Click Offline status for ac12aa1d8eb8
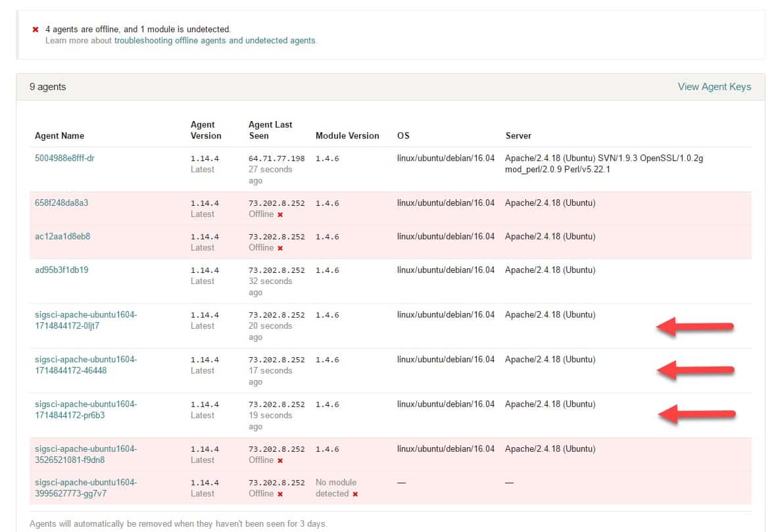 click(261, 248)
